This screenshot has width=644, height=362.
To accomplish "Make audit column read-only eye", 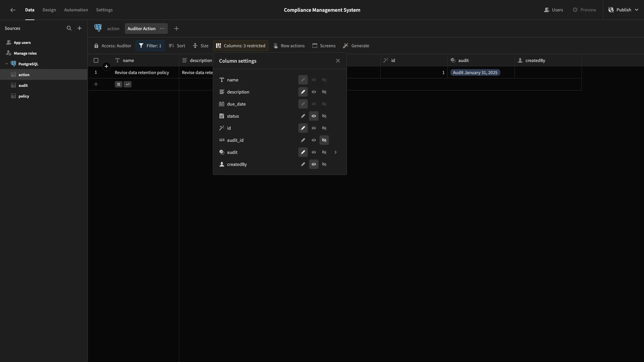I will [x=314, y=152].
